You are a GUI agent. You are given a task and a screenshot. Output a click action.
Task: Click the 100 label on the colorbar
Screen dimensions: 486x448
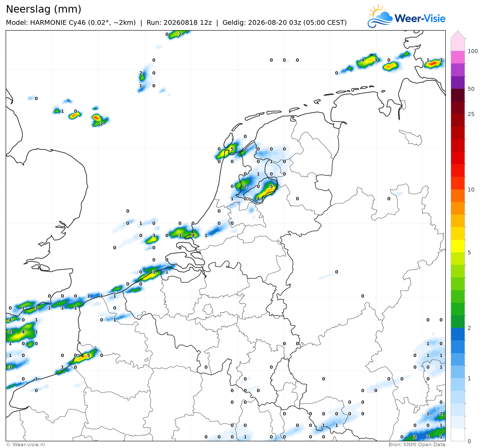(473, 51)
